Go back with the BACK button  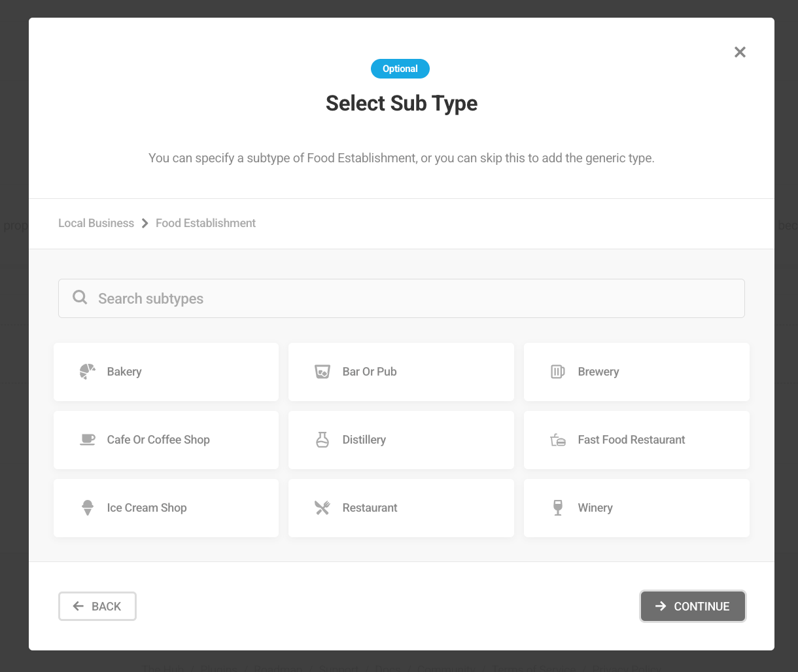[x=97, y=606]
